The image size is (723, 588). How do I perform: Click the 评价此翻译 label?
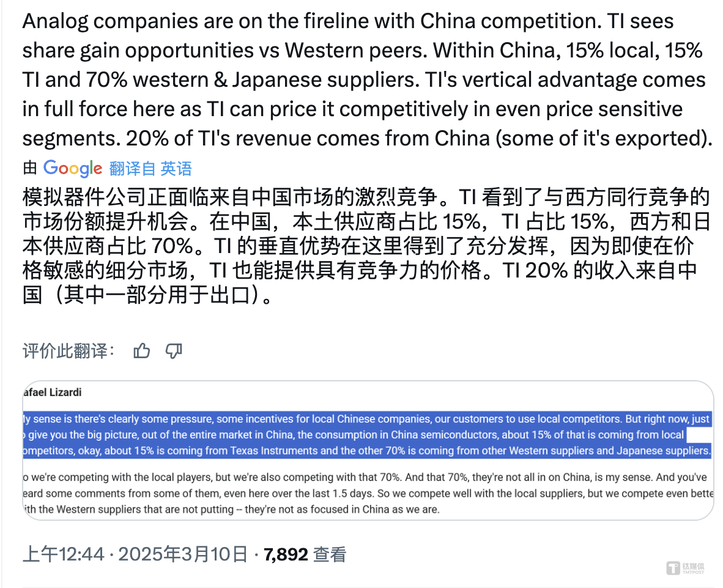click(69, 351)
